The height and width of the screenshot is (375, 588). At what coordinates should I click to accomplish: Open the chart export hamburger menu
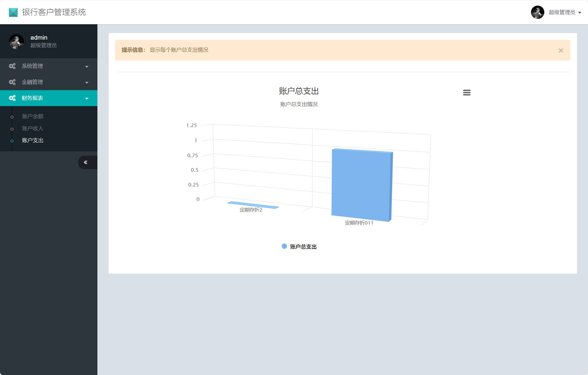point(467,92)
